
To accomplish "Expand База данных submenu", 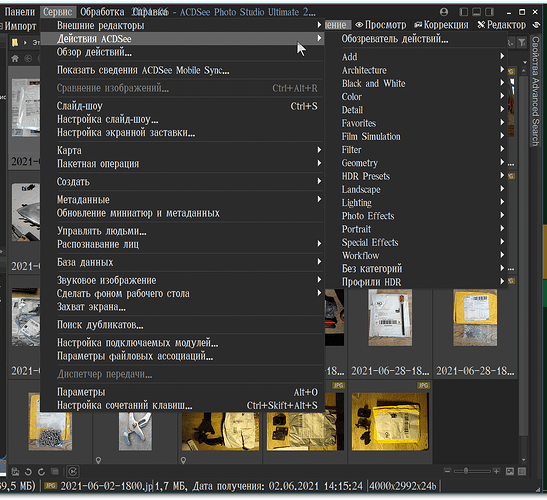I will (182, 262).
